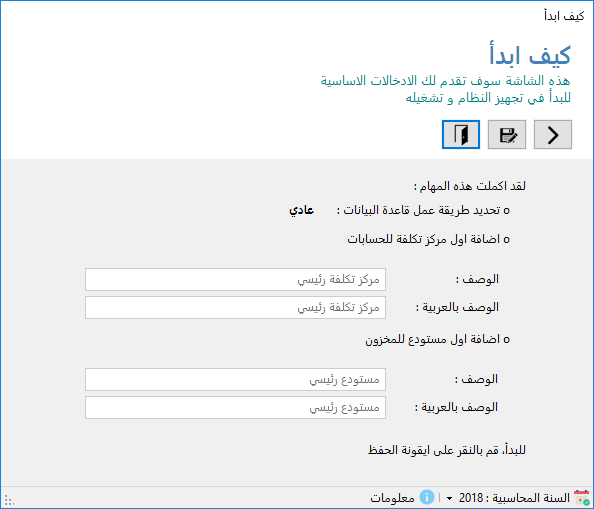Image resolution: width=594 pixels, height=509 pixels.
Task: Click the اضافة اول مستودع للمخزون task
Action: click(438, 339)
